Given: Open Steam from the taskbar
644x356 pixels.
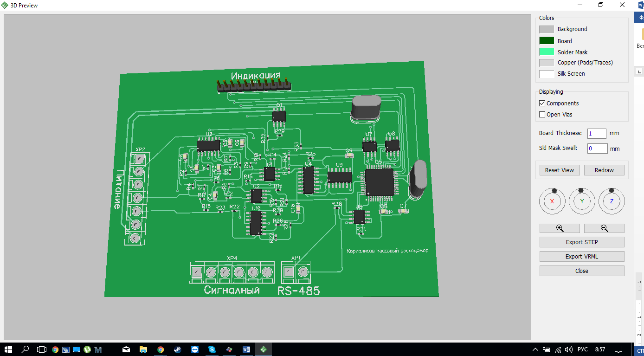Looking at the screenshot, I should point(178,350).
